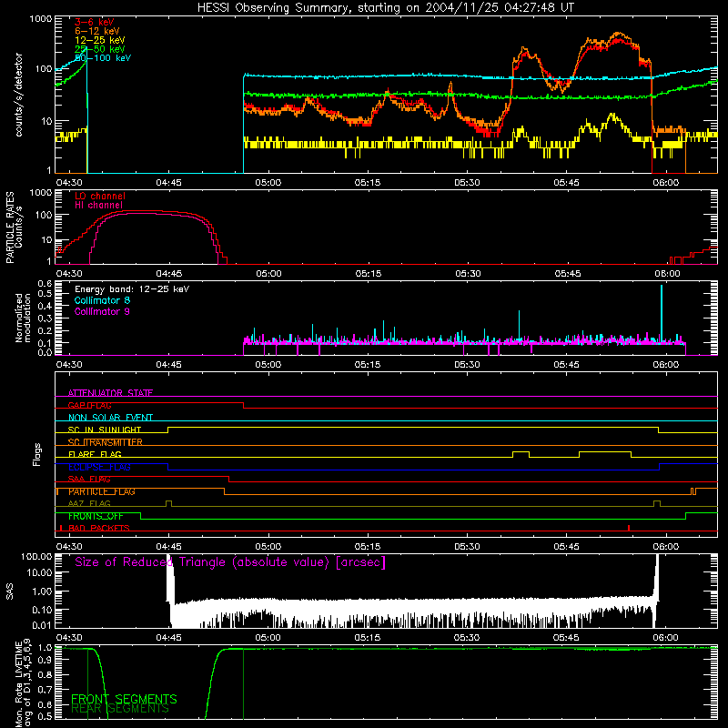
Task: Click the first raised FLARE_FLAG segment near 05:38
Action: 521,451
